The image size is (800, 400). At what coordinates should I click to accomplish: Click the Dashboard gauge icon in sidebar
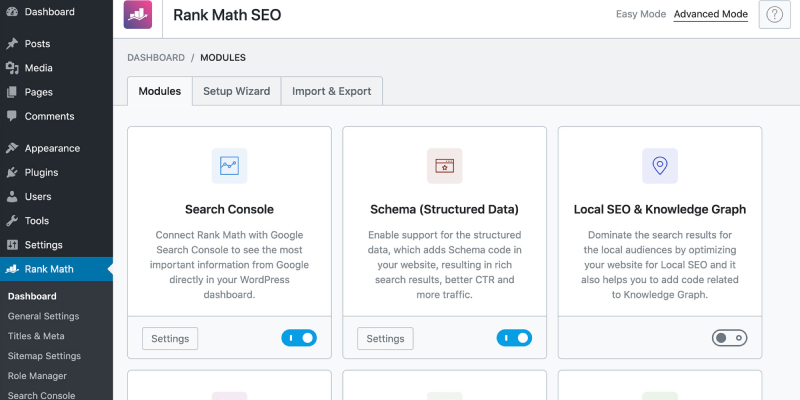coord(12,11)
